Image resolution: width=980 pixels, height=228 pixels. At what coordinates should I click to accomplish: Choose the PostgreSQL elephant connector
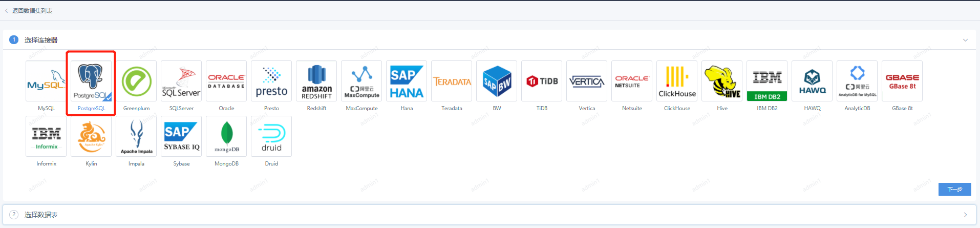coord(91,81)
